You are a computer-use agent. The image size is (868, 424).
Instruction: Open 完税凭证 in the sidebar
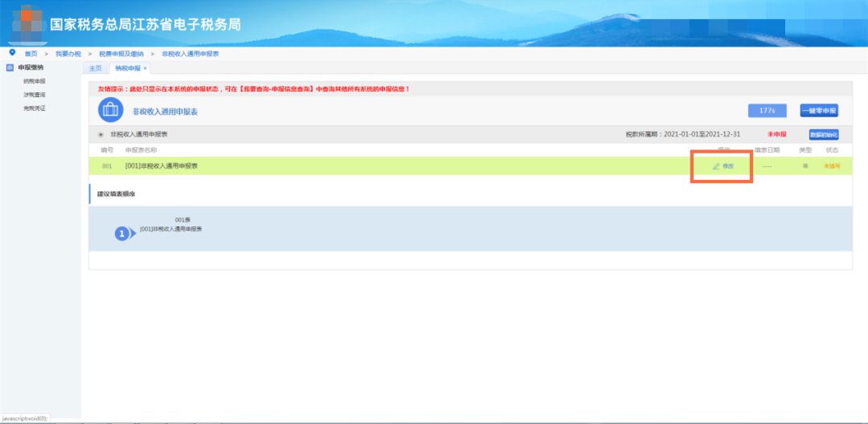(35, 108)
